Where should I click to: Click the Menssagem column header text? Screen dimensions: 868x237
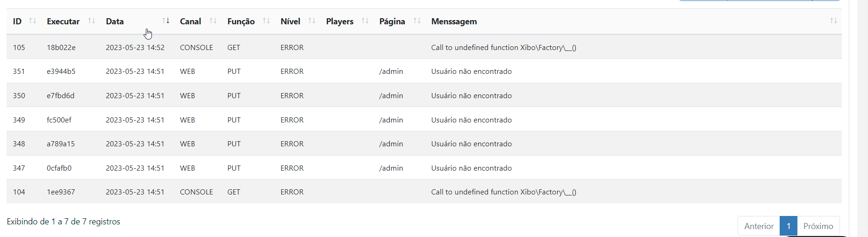[x=454, y=22]
